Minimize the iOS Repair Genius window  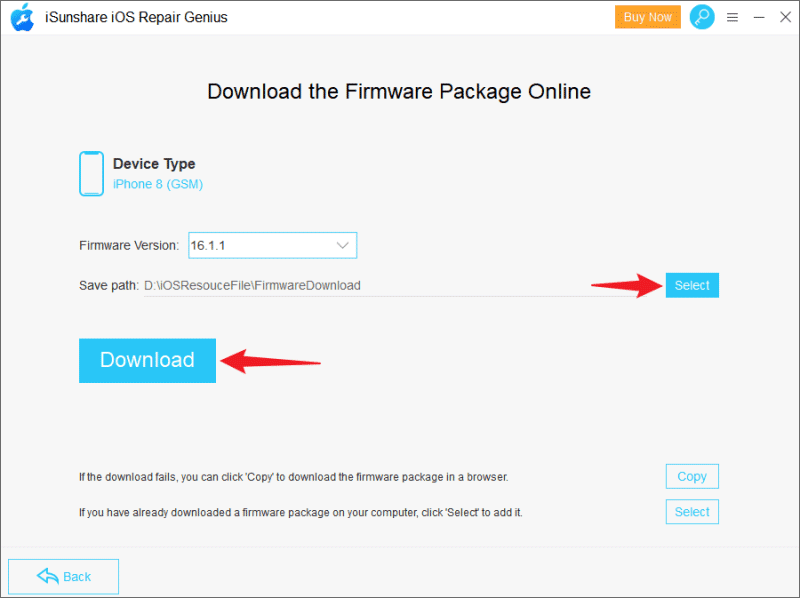point(758,17)
